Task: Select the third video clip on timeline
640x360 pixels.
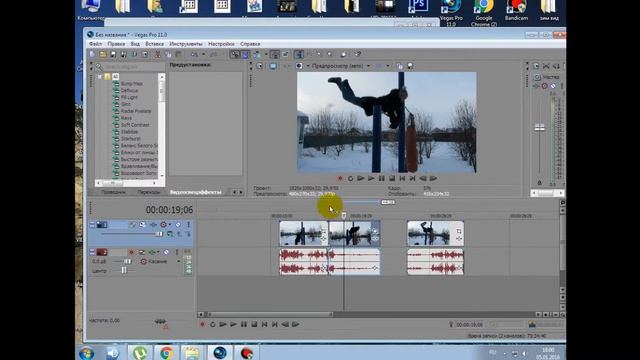Action: pos(435,233)
